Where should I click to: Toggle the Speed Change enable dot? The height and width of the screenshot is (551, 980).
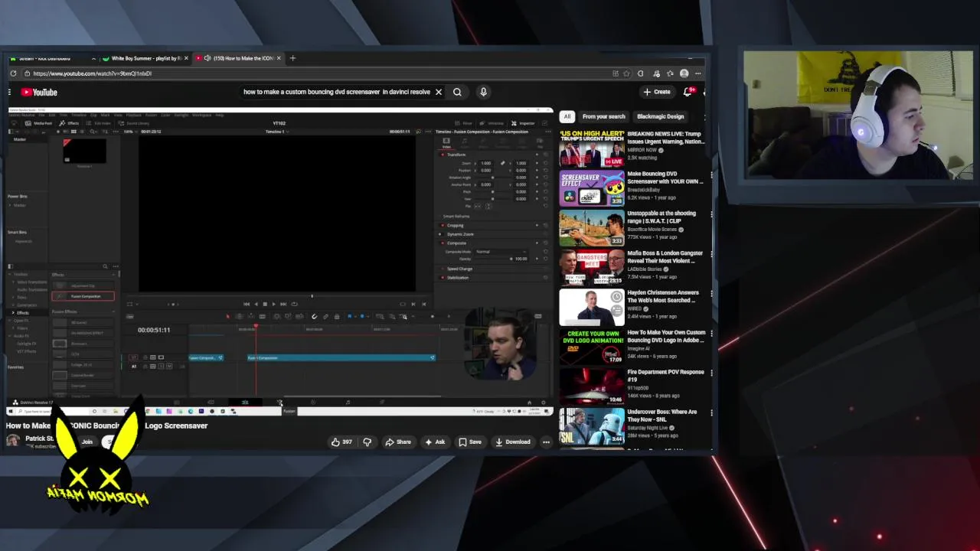tap(443, 269)
